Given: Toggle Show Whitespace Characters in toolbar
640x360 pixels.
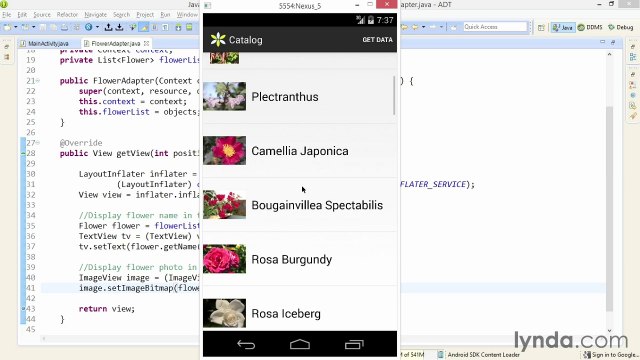Looking at the screenshot, I should [165, 27].
